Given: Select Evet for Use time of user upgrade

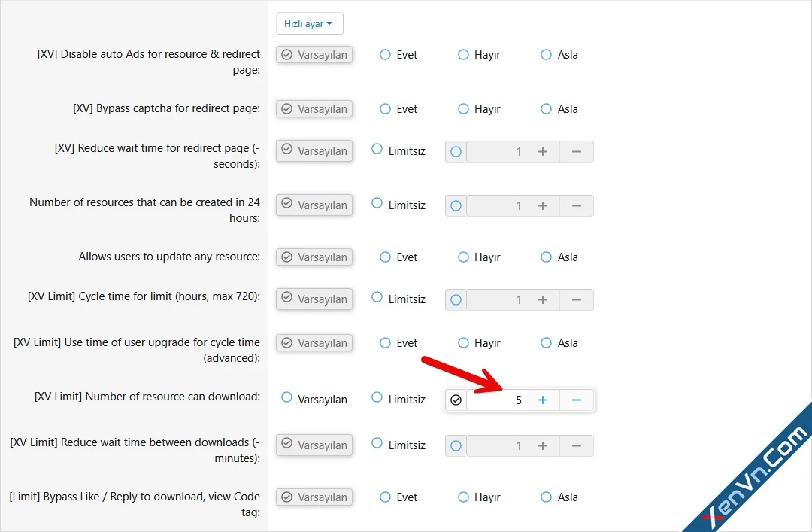Looking at the screenshot, I should 386,343.
